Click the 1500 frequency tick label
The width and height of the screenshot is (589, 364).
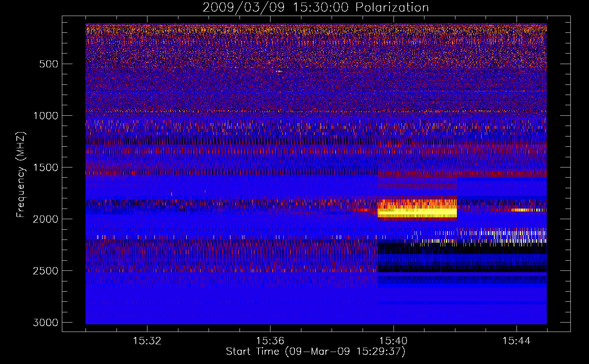point(46,167)
